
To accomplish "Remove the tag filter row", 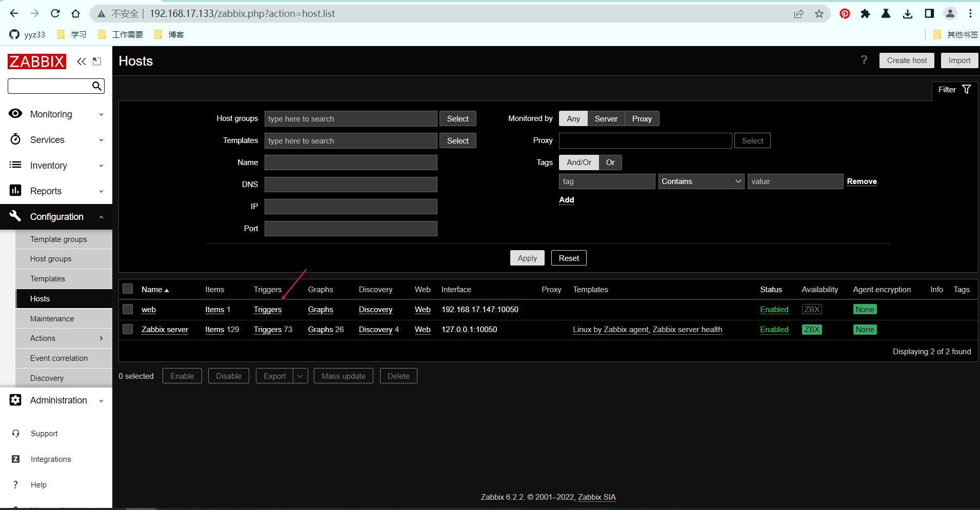I will pos(862,181).
